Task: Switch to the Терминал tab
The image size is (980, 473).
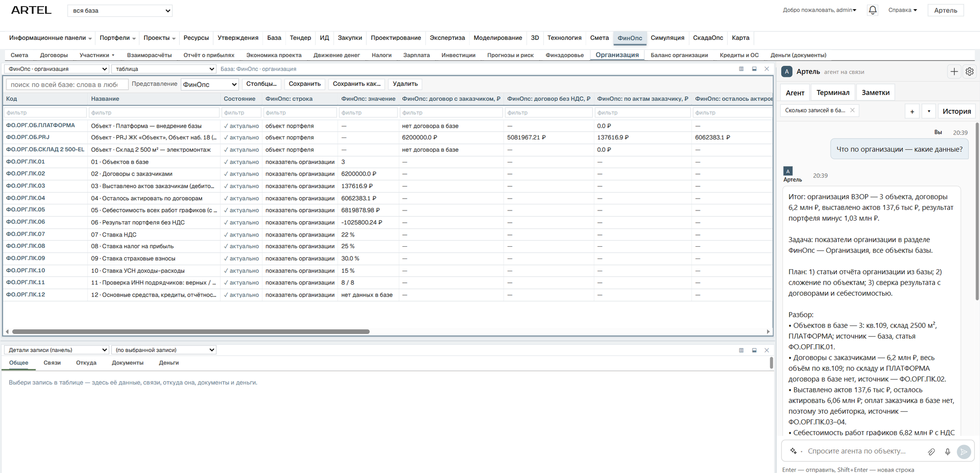Action: pyautogui.click(x=833, y=92)
